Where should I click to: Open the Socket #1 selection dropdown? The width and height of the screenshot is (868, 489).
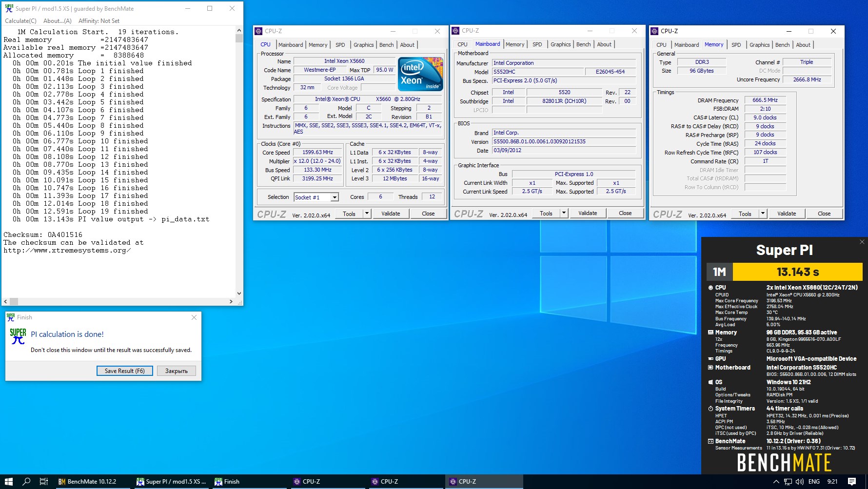335,197
